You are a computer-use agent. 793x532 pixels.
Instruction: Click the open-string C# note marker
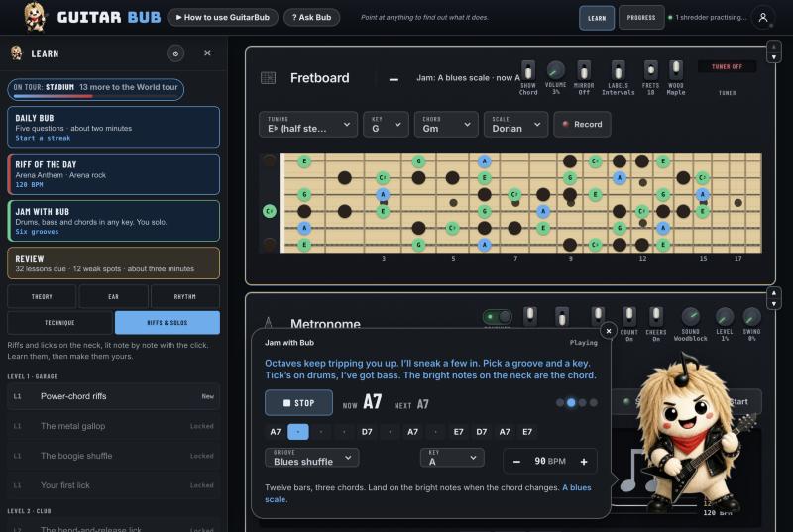point(270,211)
